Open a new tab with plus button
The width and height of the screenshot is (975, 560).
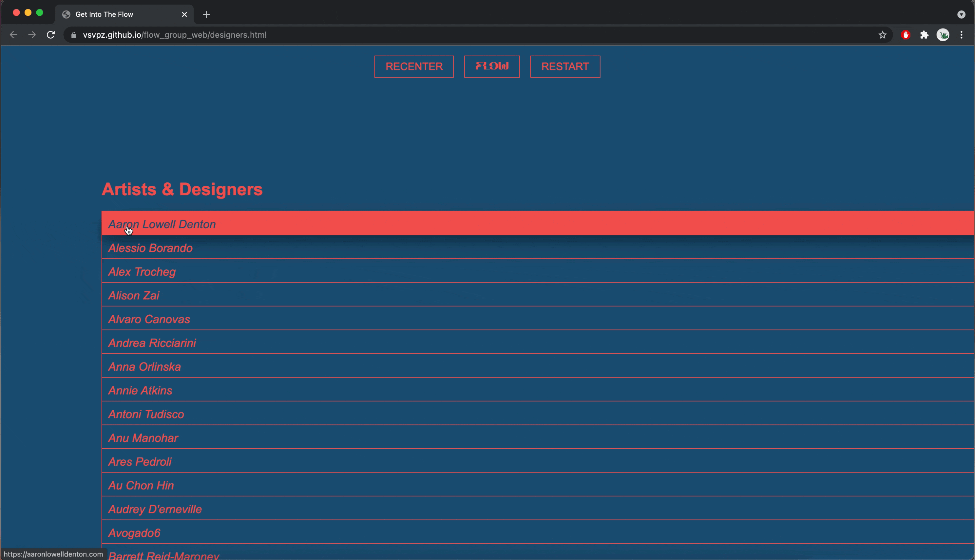(206, 15)
